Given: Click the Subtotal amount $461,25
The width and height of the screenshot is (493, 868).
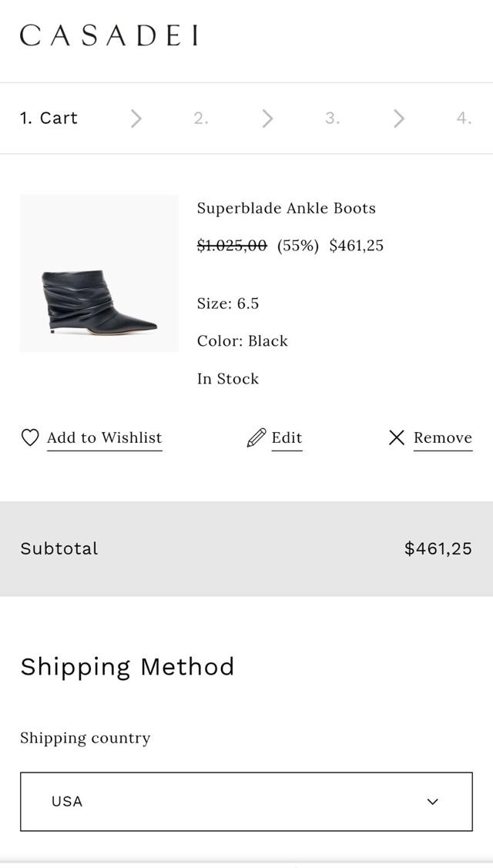Looking at the screenshot, I should point(438,548).
